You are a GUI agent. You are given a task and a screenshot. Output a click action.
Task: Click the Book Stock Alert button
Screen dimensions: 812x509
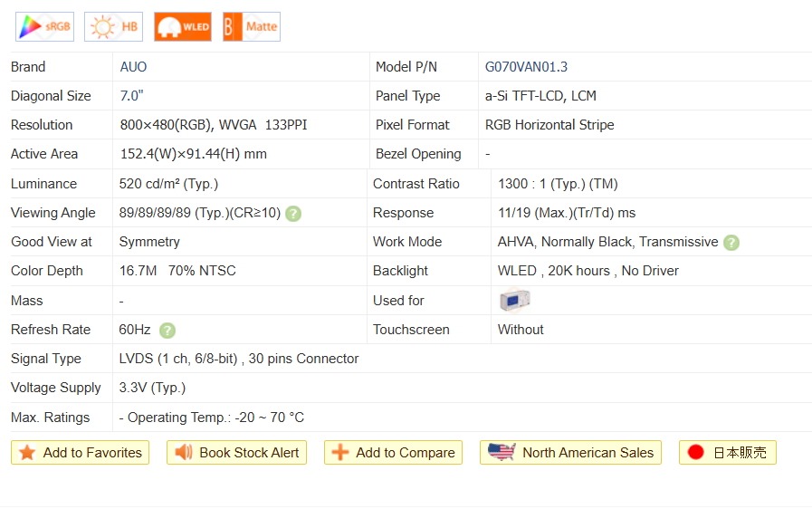(x=236, y=453)
